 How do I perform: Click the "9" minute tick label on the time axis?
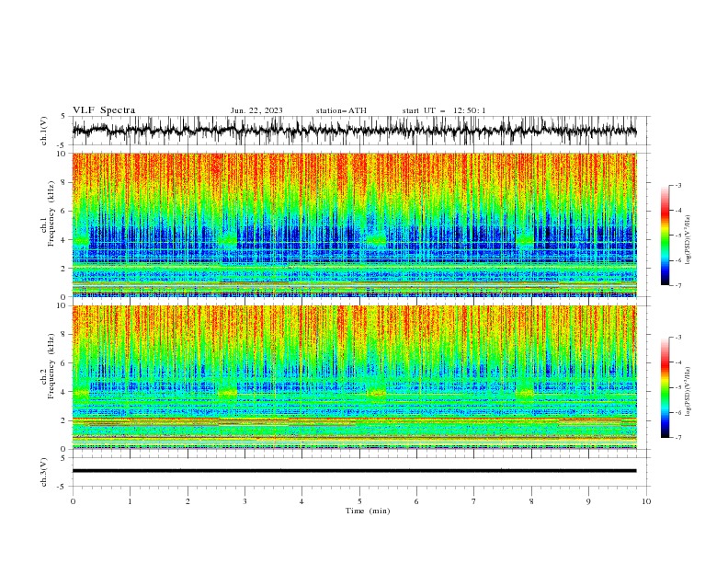pyautogui.click(x=588, y=501)
